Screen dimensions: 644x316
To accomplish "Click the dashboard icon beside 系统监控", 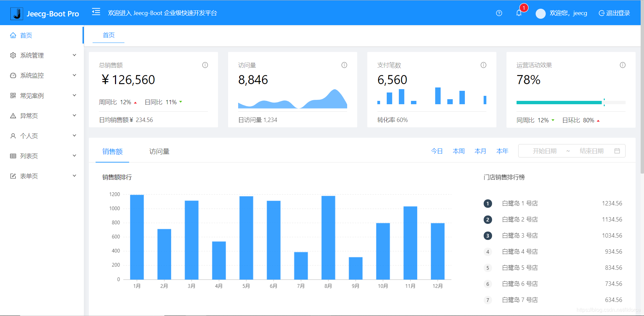I will pos(13,75).
